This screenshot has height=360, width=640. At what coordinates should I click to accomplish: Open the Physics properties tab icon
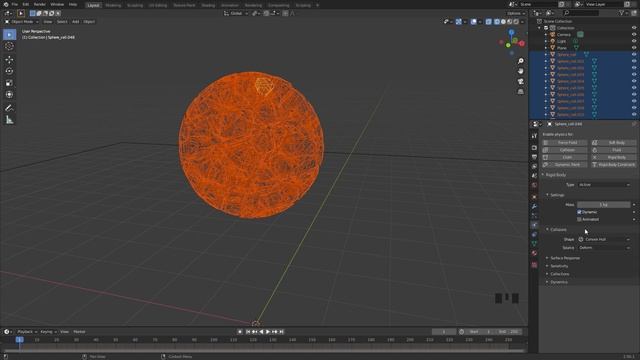click(x=534, y=225)
